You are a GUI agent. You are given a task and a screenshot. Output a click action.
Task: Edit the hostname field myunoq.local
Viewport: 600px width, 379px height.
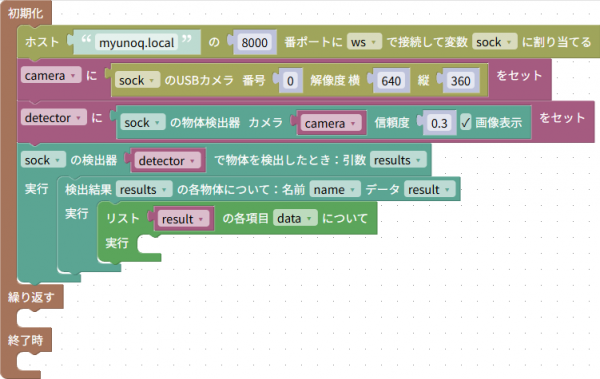[x=137, y=42]
